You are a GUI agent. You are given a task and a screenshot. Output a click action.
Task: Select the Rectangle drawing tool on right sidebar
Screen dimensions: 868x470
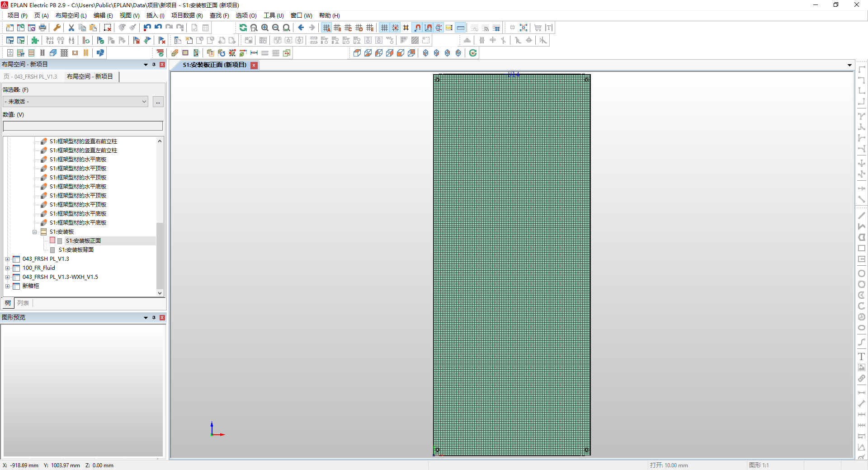(x=862, y=248)
